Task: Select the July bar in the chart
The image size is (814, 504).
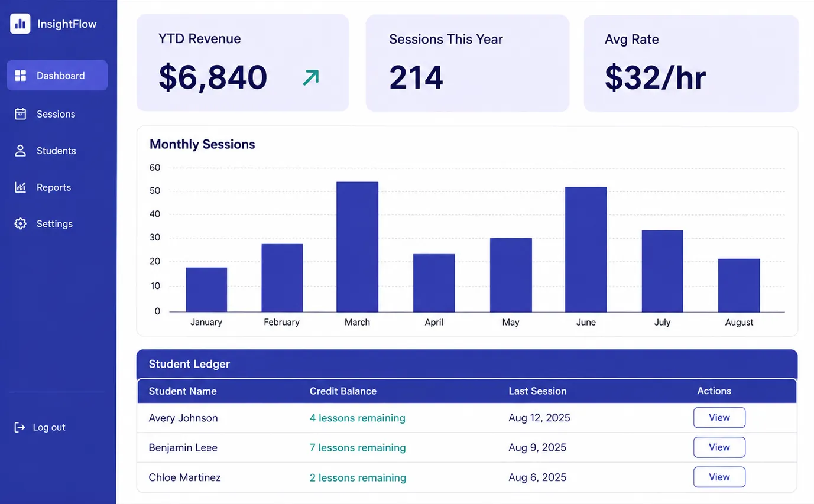Action: point(662,271)
